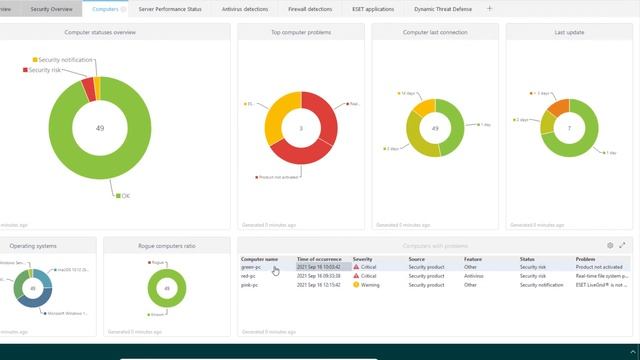Click macOS legend in Operating systems
The image size is (640, 360).
(x=71, y=270)
